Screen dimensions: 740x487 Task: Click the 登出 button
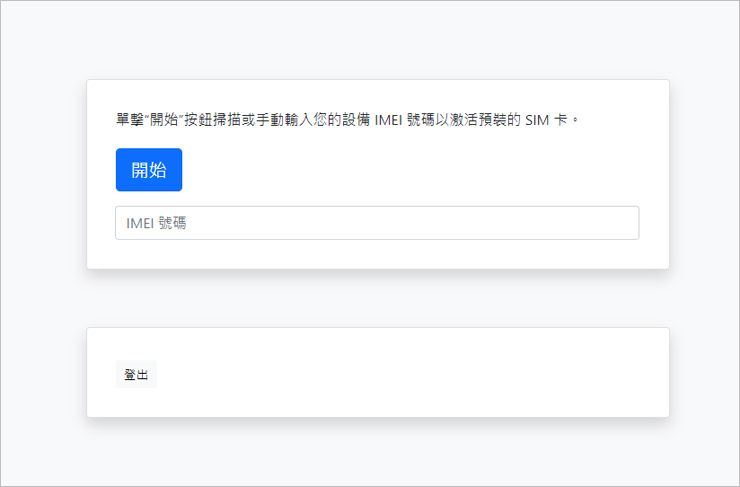pyautogui.click(x=136, y=374)
